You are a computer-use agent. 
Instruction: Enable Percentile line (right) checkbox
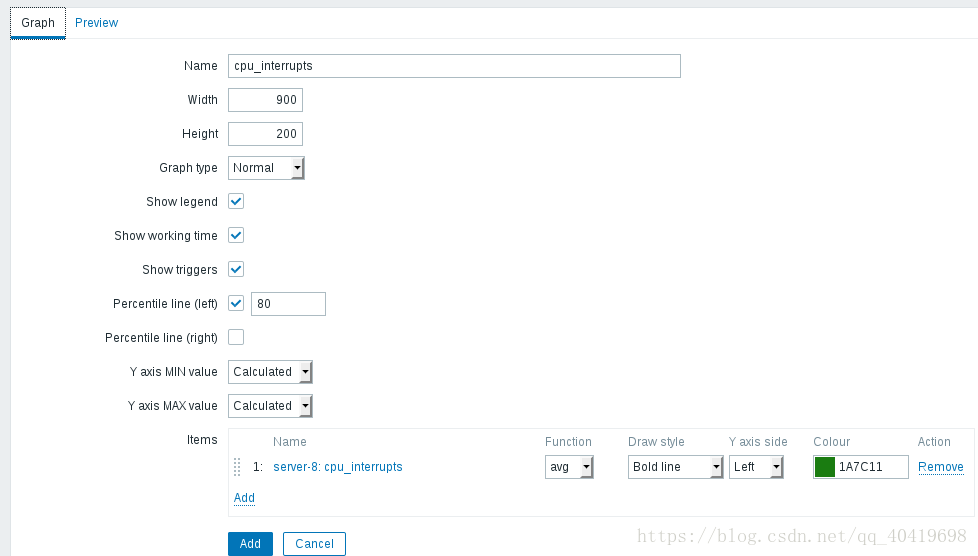tap(236, 338)
